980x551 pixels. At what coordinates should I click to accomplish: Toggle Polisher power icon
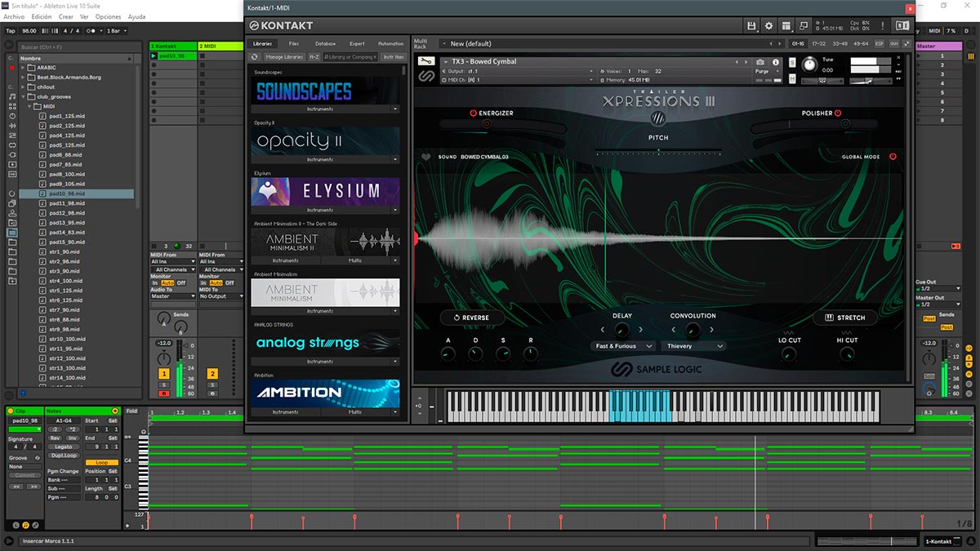click(838, 113)
